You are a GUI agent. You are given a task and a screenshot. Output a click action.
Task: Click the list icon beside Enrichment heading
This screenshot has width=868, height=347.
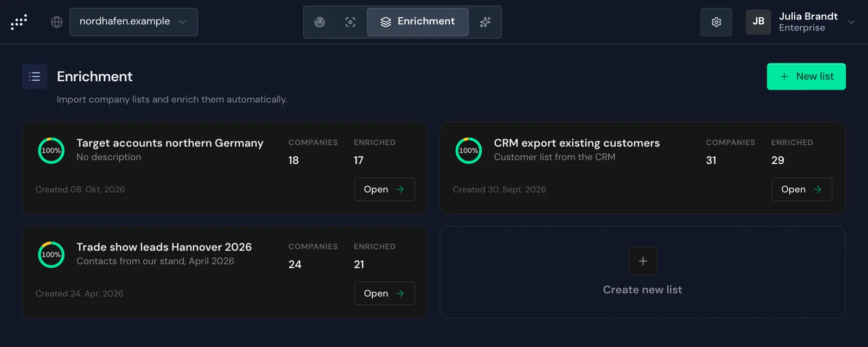[35, 76]
